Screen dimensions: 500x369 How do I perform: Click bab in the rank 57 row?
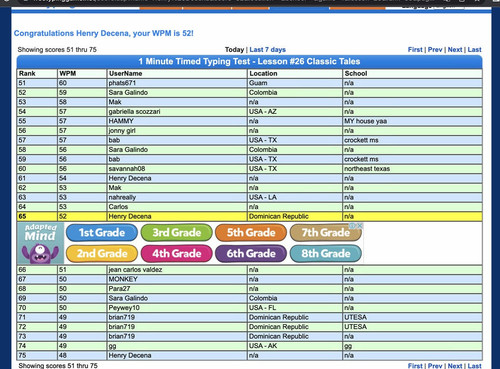[114, 140]
